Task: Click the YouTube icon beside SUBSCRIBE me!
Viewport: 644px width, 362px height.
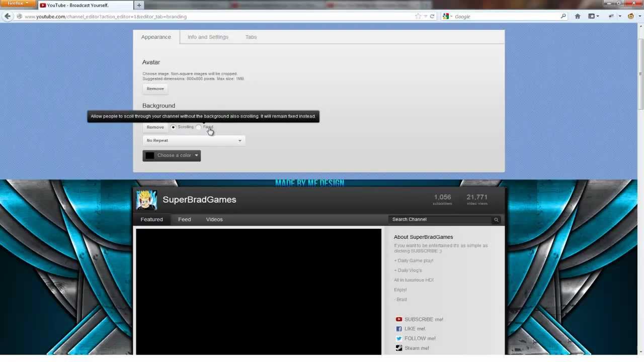Action: coord(398,319)
